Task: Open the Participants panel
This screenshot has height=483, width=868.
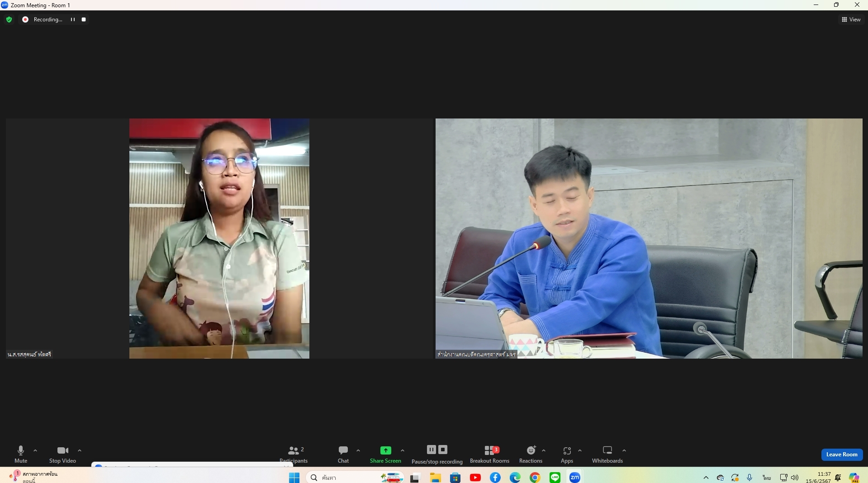Action: coord(294,454)
